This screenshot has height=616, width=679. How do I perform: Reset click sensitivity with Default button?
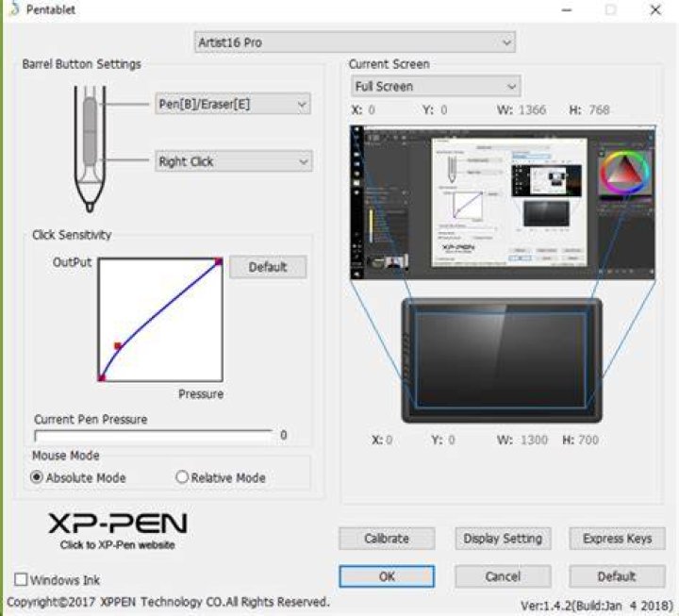point(268,267)
